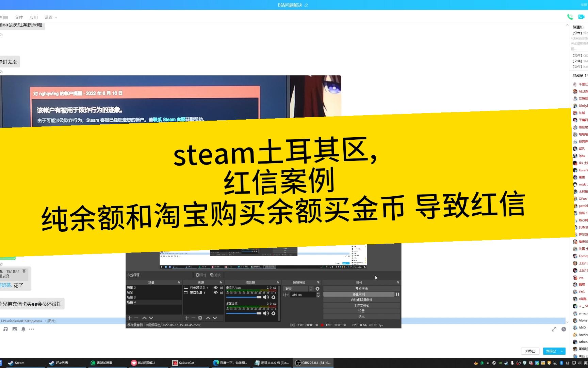The image size is (588, 368).
Task: Adjust the 桌面音频 volume slider
Action: (244, 313)
